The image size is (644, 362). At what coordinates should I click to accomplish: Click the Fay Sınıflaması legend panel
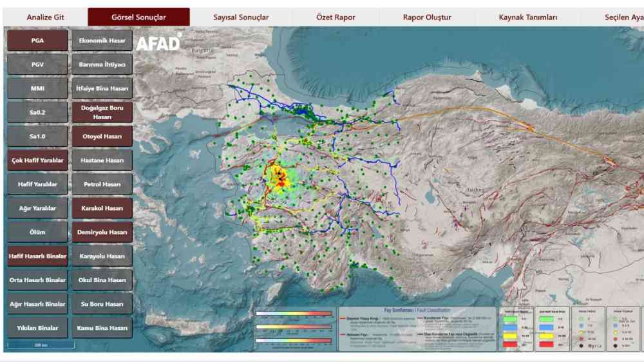[x=417, y=329]
